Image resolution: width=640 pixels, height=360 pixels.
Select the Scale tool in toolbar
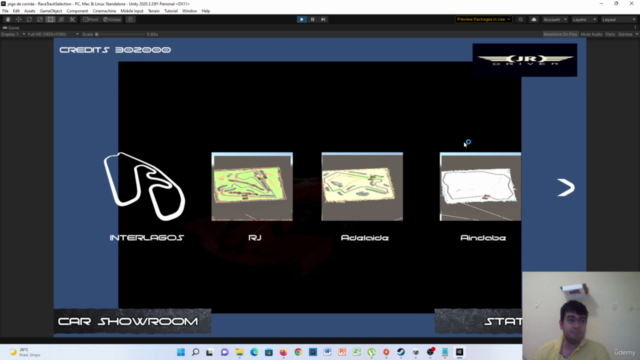pos(40,19)
